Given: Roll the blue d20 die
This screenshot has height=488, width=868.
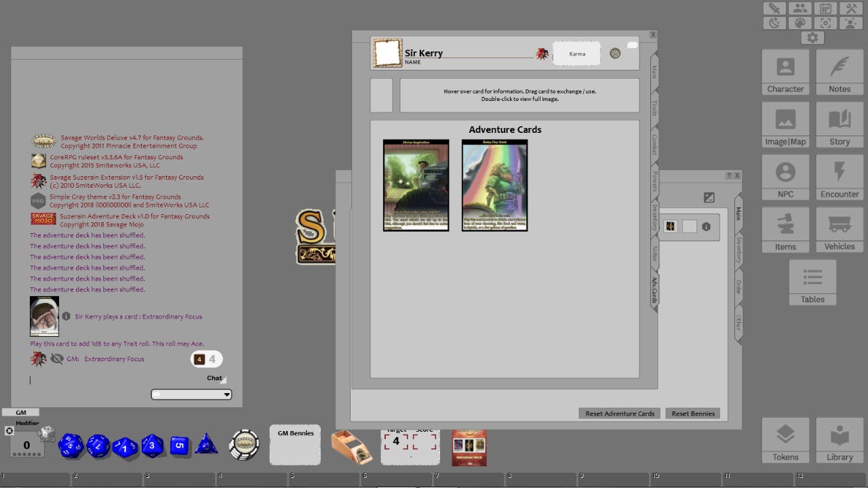Looking at the screenshot, I should click(x=69, y=445).
